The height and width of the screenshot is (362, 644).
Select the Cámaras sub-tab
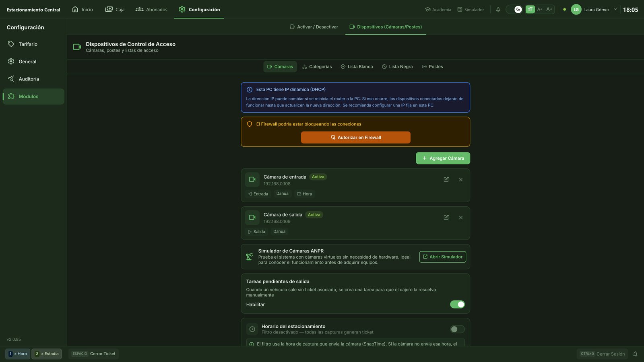(x=280, y=67)
